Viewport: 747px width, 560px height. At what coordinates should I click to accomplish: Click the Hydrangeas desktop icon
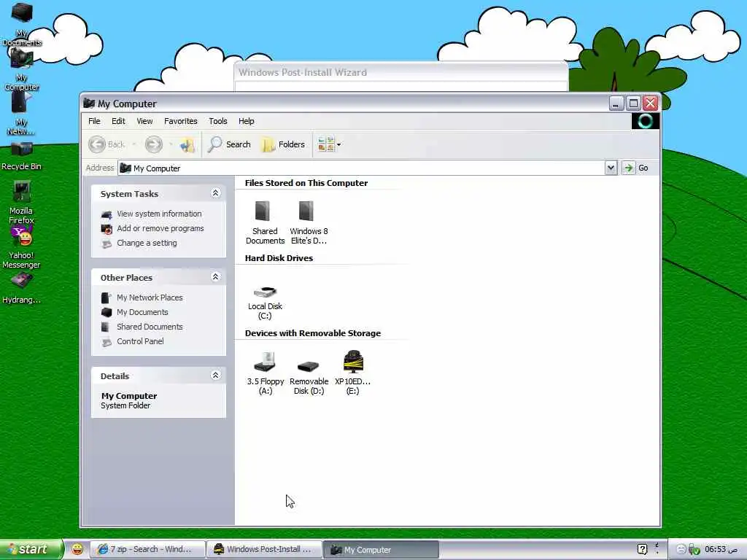(x=21, y=287)
